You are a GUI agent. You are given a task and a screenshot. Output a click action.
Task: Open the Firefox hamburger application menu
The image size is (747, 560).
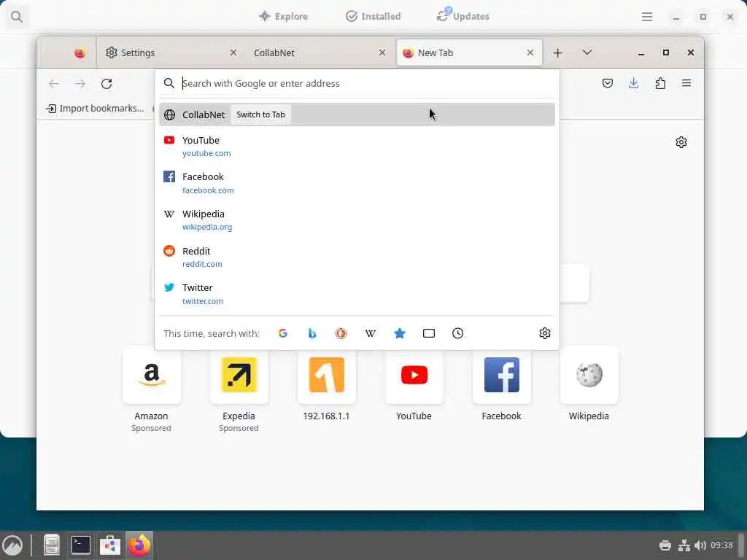pyautogui.click(x=686, y=83)
